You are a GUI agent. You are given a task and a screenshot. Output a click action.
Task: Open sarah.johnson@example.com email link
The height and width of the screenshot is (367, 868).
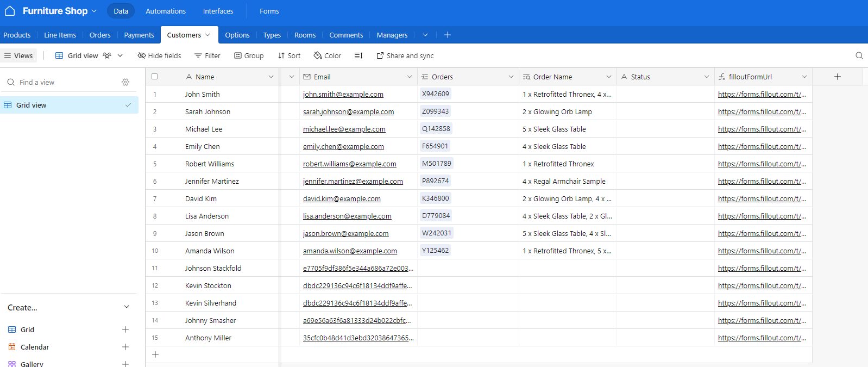pos(349,111)
